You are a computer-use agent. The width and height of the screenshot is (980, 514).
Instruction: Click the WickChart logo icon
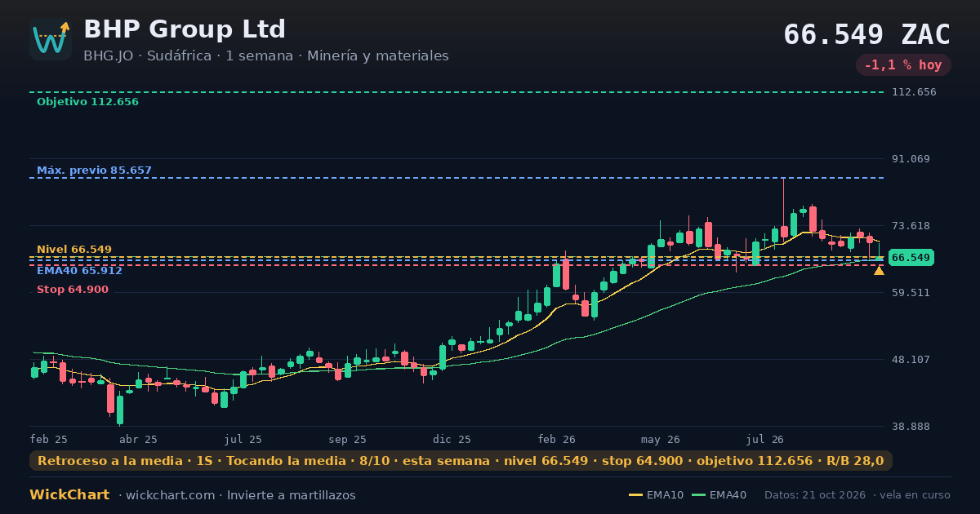[51, 39]
